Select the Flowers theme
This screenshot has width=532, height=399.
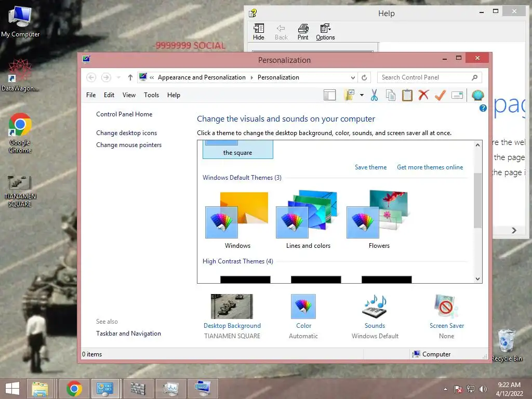pos(379,220)
